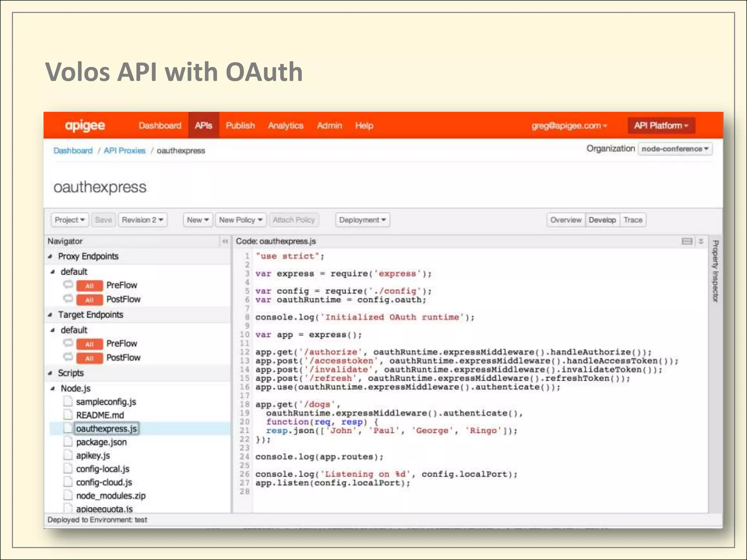Viewport: 747px width, 560px height.
Task: Click the All badge on Target PreFlow
Action: (89, 344)
